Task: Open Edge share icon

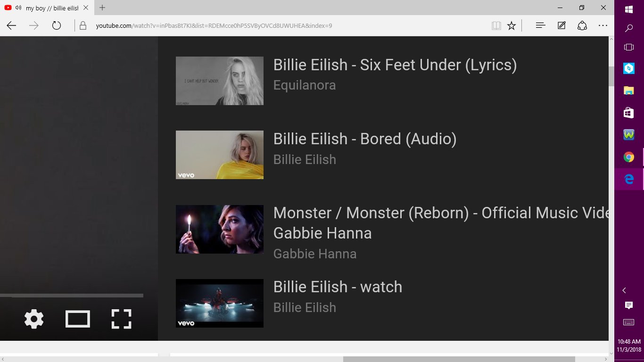Action: tap(582, 25)
